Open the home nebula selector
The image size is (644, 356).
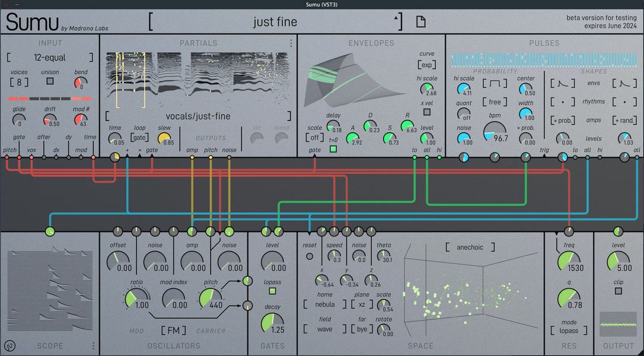[325, 304]
